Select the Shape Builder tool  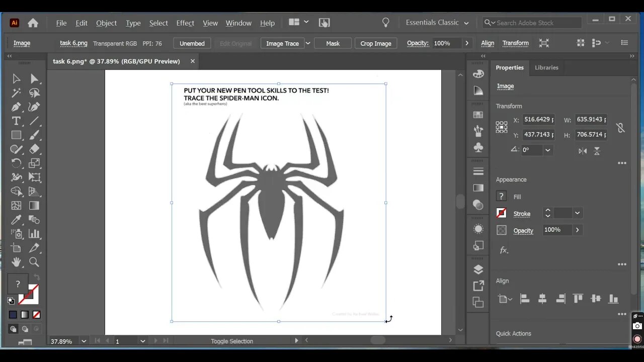point(16,191)
